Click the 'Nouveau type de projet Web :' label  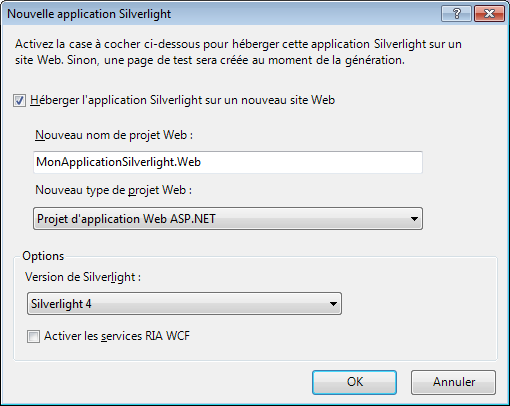[x=114, y=190]
